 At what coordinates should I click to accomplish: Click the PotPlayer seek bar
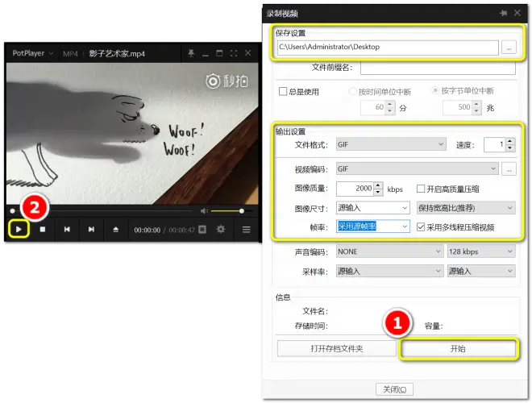[102, 211]
